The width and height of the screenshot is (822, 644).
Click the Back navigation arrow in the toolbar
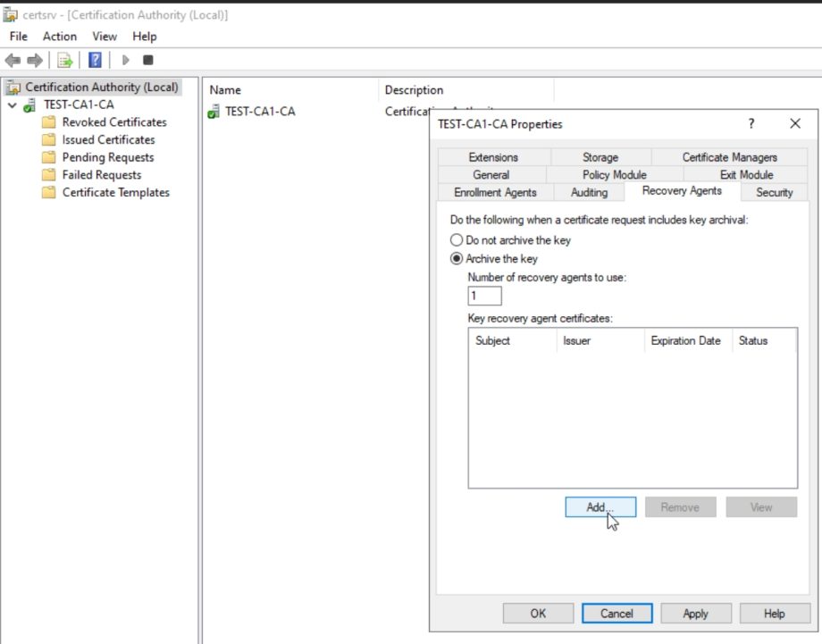pos(12,60)
